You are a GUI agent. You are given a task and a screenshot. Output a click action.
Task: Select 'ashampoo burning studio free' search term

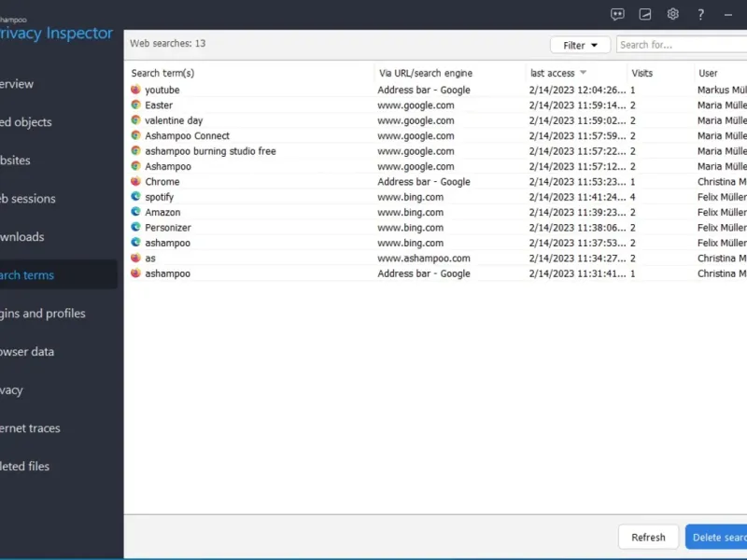(x=210, y=151)
